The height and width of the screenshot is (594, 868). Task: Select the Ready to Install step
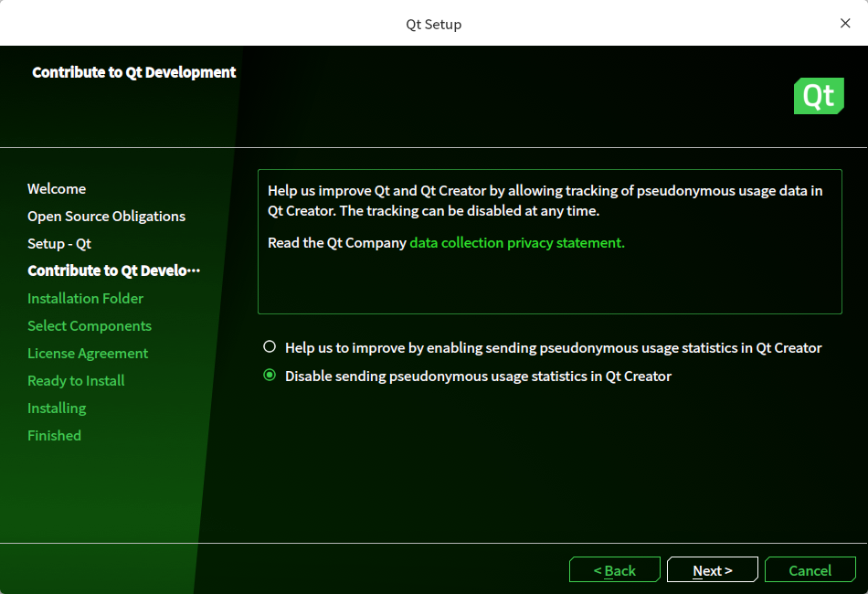[76, 380]
